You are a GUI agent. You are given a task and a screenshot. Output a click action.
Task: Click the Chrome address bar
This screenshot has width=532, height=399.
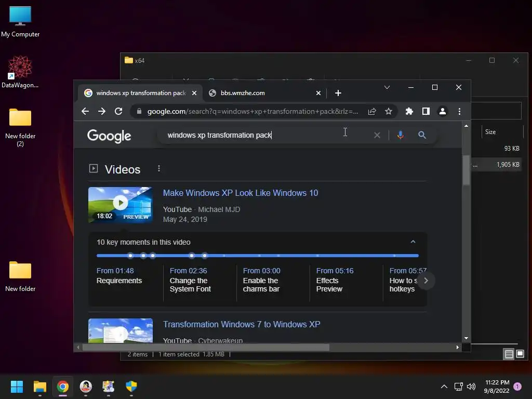pyautogui.click(x=252, y=111)
